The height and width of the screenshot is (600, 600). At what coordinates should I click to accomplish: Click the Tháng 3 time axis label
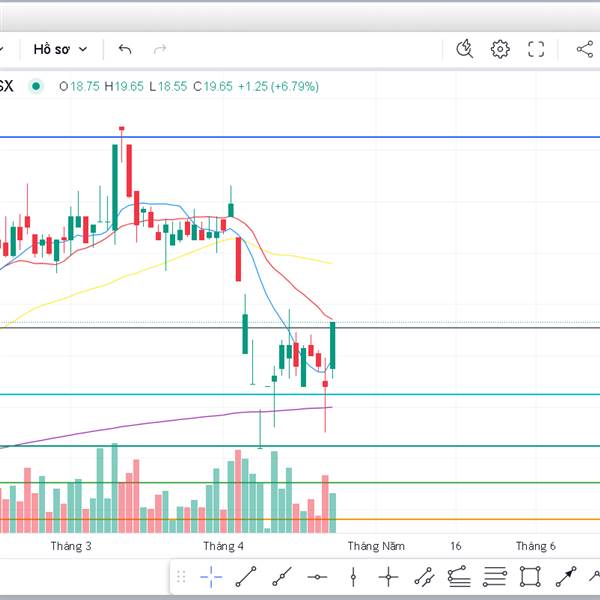tap(71, 546)
